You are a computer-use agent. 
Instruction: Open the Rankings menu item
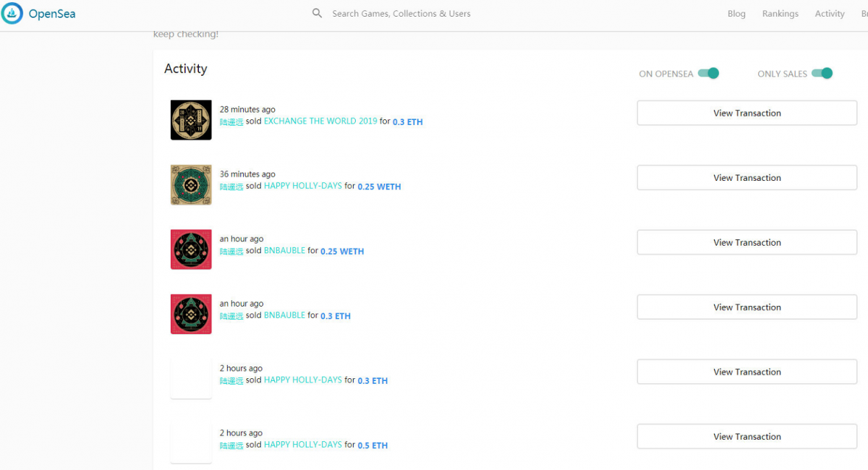coord(780,14)
